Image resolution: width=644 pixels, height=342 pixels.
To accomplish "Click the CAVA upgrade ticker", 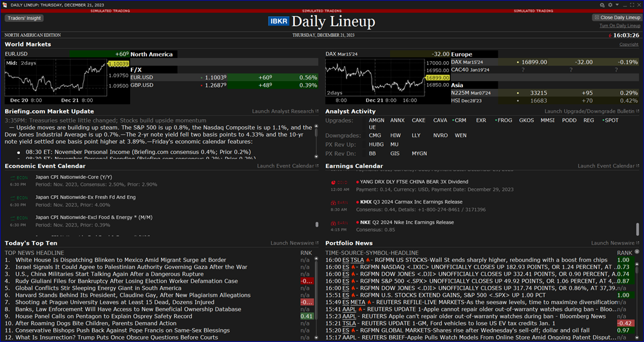I will [x=440, y=120].
